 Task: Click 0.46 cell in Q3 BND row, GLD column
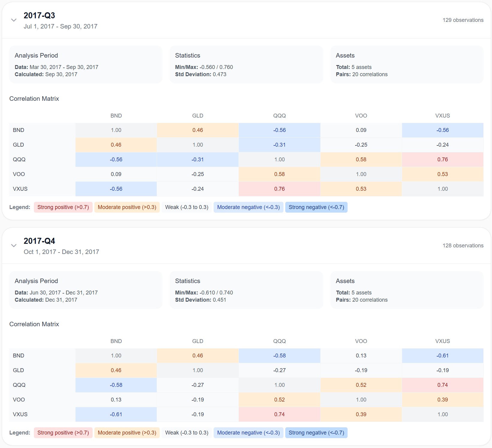198,130
